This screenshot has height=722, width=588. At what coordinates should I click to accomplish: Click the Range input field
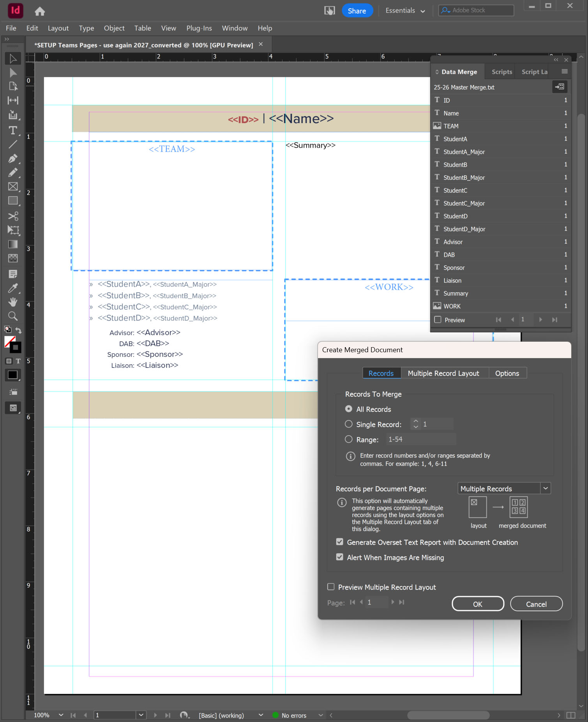pyautogui.click(x=421, y=439)
